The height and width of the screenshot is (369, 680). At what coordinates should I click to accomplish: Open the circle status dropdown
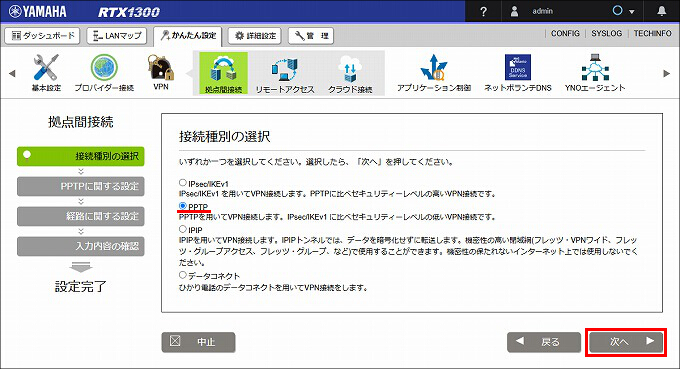(x=623, y=11)
